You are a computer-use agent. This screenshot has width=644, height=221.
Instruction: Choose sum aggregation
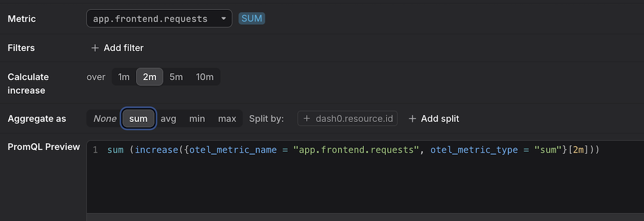138,119
